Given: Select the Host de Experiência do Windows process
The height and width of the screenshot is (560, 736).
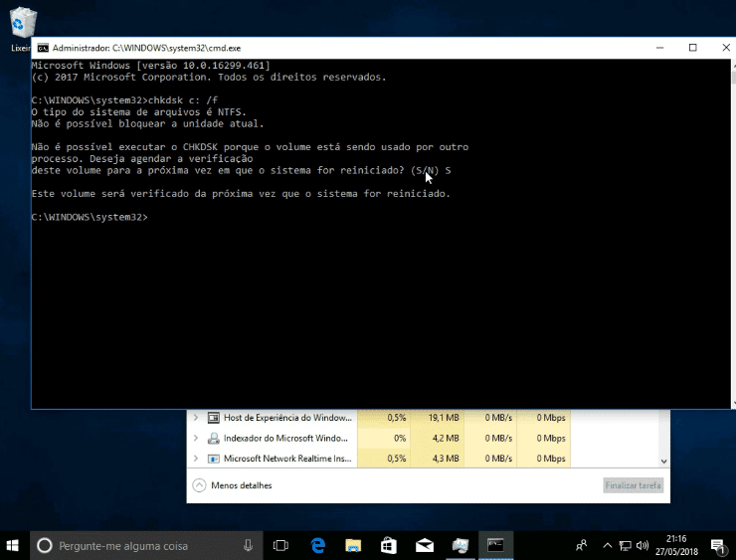Looking at the screenshot, I should point(287,418).
